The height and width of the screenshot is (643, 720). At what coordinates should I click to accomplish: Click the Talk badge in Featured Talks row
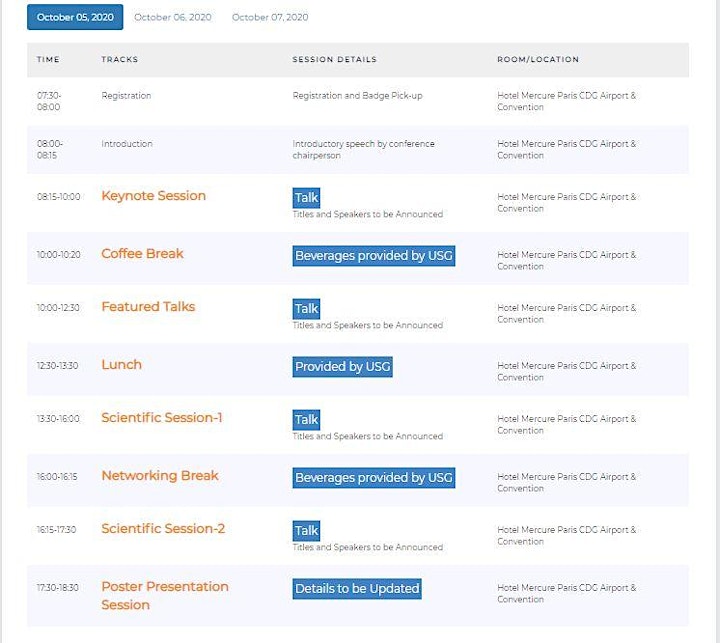(x=306, y=309)
